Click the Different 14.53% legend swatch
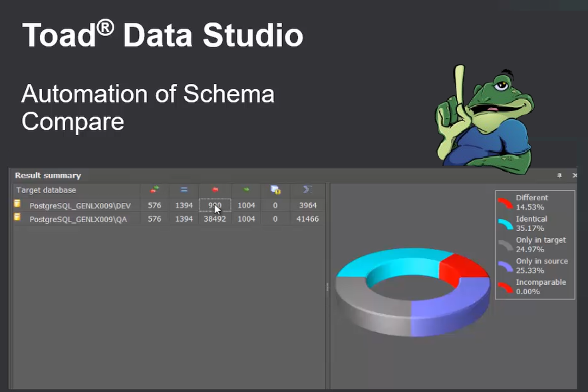Image resolution: width=588 pixels, height=392 pixels. coord(506,203)
